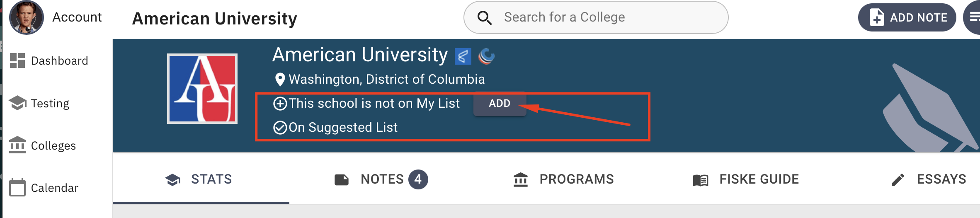Select the PROGRAMS tab
The image size is (980, 218).
click(563, 179)
